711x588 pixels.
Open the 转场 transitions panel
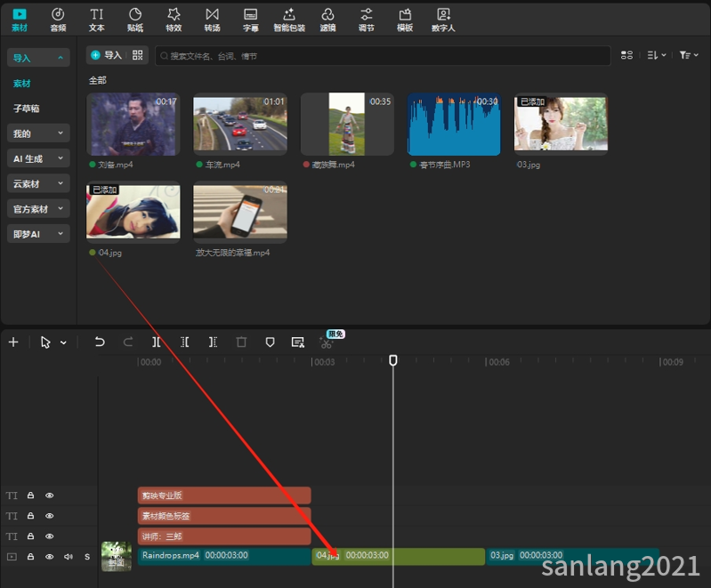coord(212,20)
